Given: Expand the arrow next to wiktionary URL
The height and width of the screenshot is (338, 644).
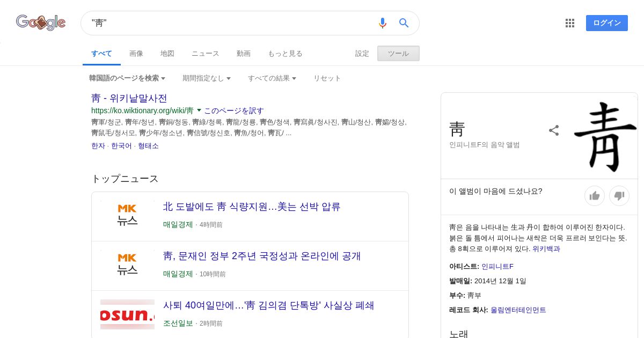Looking at the screenshot, I should 199,111.
